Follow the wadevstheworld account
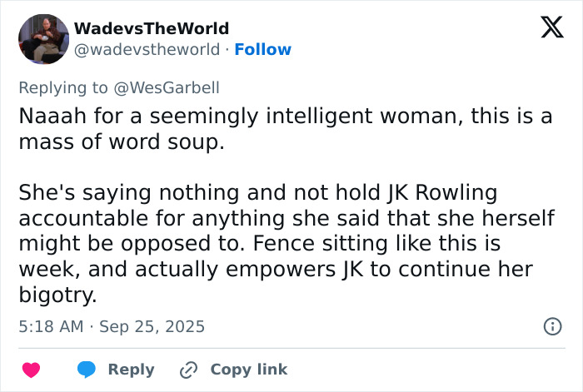The image size is (583, 392). (x=263, y=50)
